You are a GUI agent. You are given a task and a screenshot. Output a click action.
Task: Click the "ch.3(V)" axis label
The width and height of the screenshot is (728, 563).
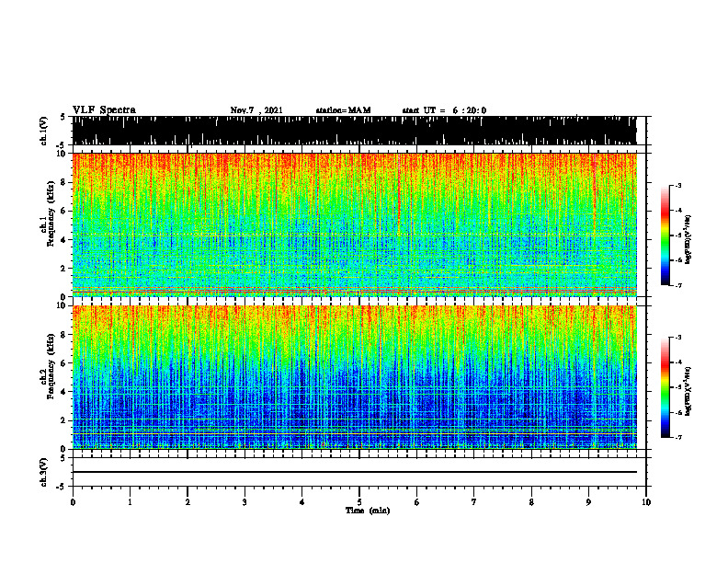pos(44,472)
